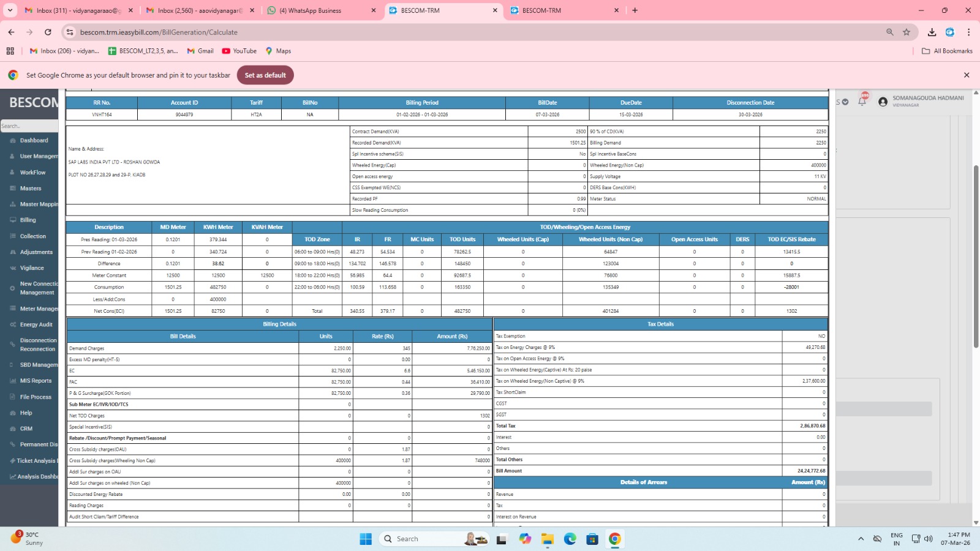The width and height of the screenshot is (980, 551).
Task: Open the YouTube bookmark link
Action: pos(239,51)
